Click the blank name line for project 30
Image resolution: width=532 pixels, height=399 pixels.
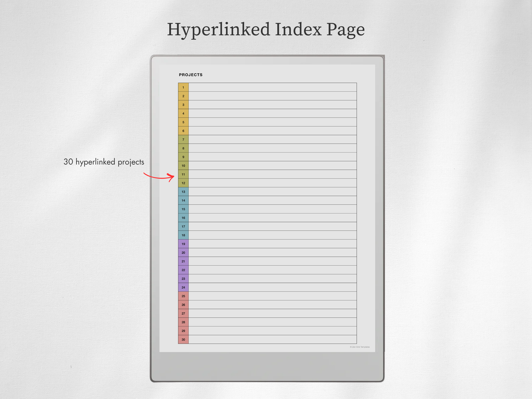(273, 339)
